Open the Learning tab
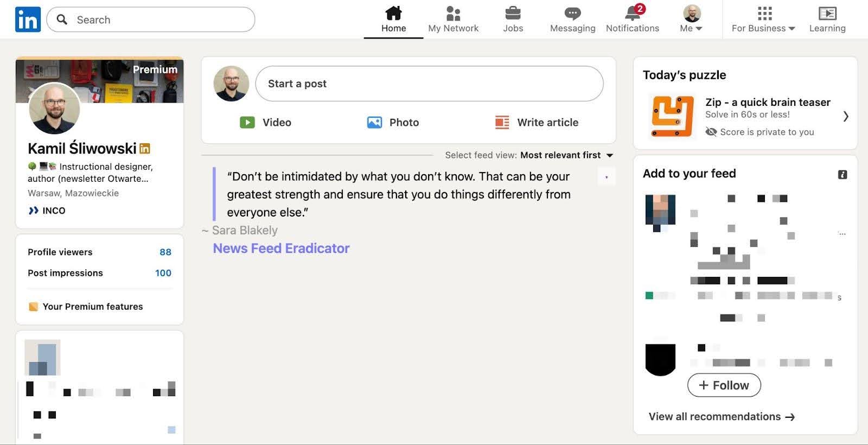 pyautogui.click(x=827, y=20)
